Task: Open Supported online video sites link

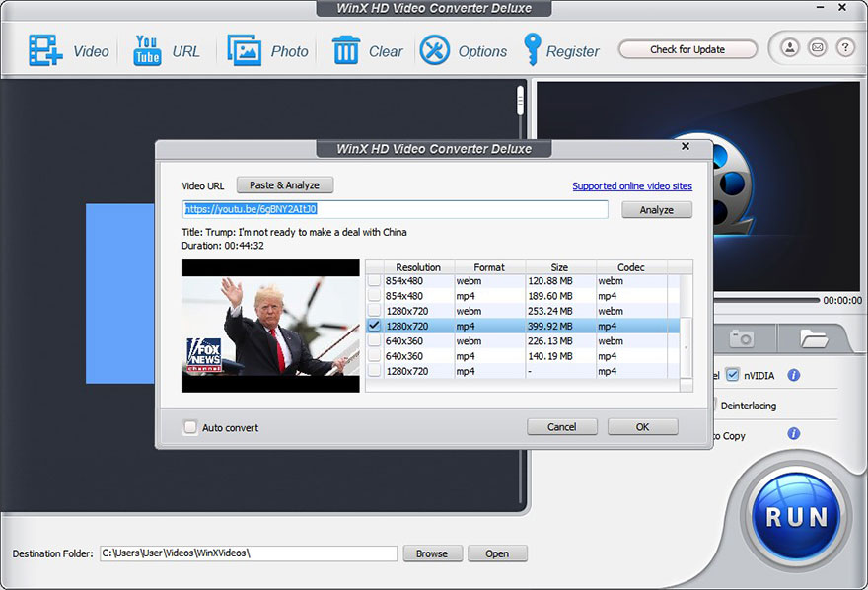Action: click(x=632, y=185)
